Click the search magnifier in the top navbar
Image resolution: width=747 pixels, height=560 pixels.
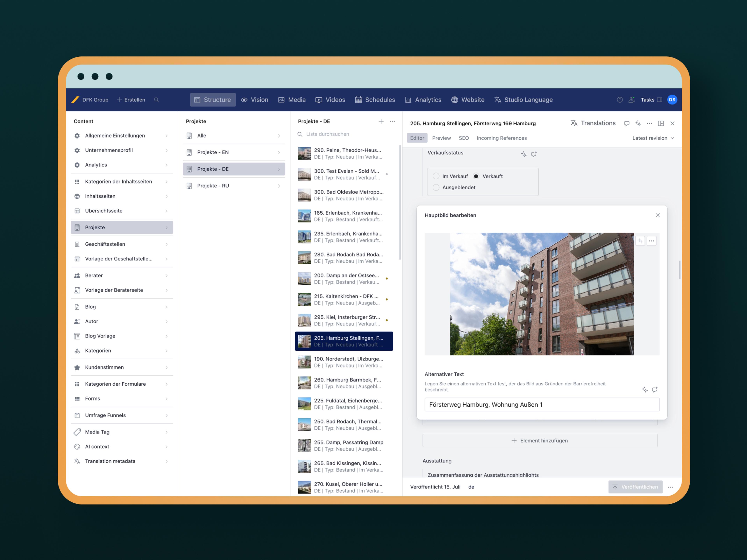[156, 100]
